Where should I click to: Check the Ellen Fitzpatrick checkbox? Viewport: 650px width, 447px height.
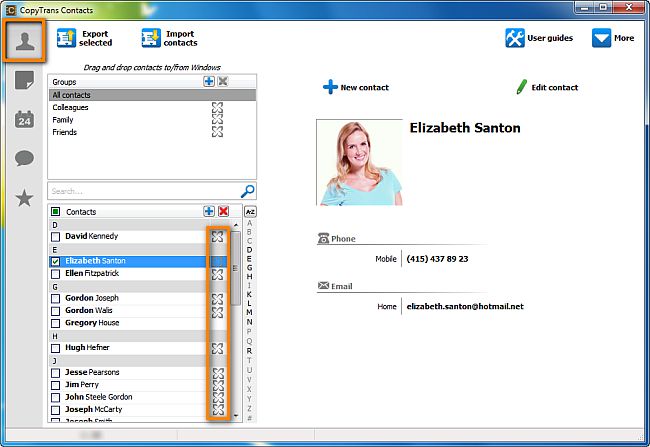click(55, 274)
